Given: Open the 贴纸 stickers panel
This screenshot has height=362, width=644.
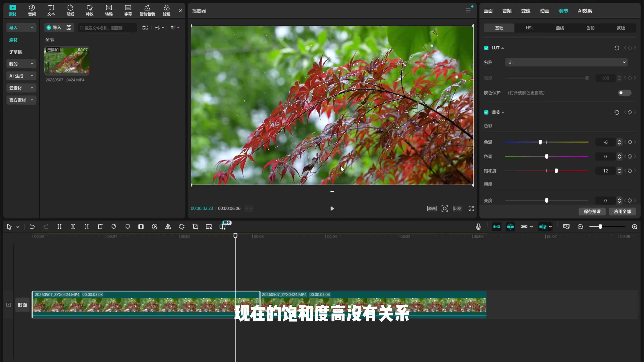Looking at the screenshot, I should pyautogui.click(x=70, y=10).
